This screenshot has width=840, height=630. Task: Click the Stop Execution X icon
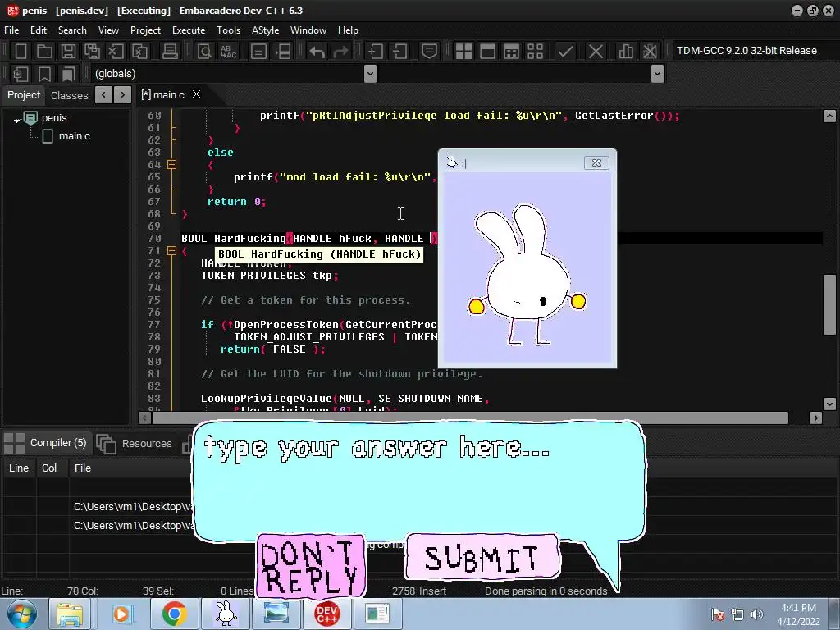coord(596,52)
